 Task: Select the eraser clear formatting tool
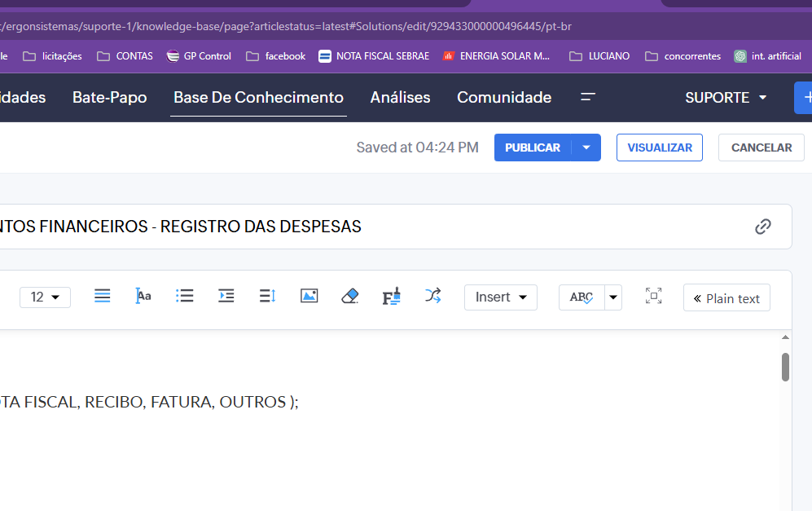pyautogui.click(x=350, y=297)
